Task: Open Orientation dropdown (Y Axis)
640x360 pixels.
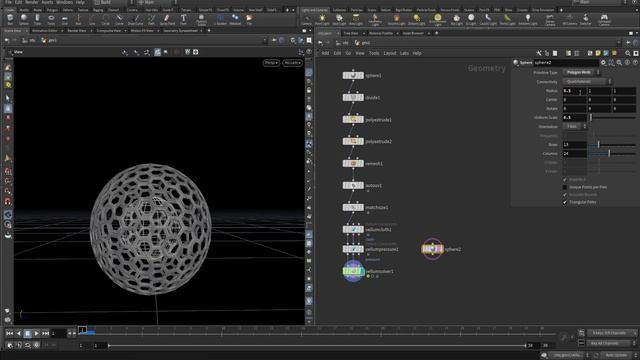Action: tap(575, 127)
